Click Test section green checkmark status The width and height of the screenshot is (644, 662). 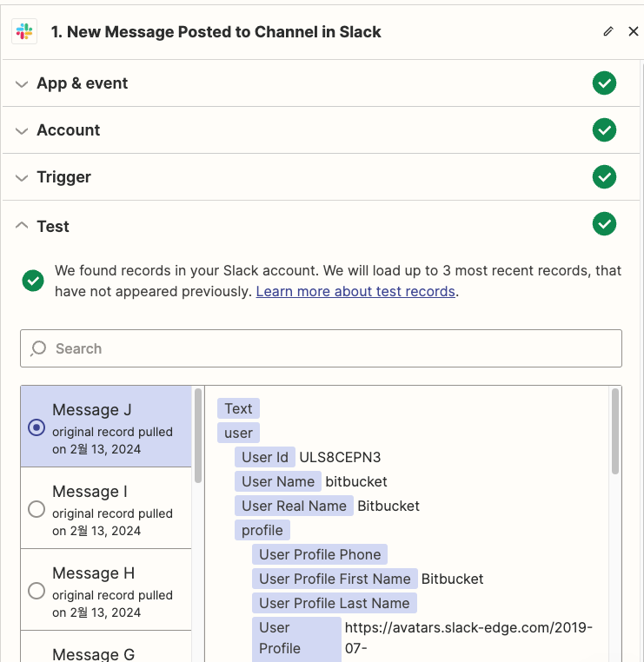click(x=604, y=224)
